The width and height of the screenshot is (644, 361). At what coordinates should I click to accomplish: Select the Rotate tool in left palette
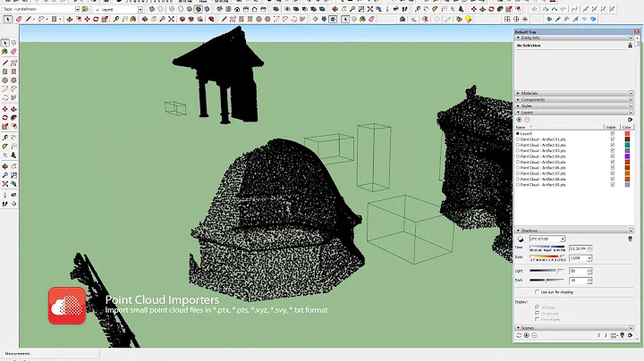[5, 117]
